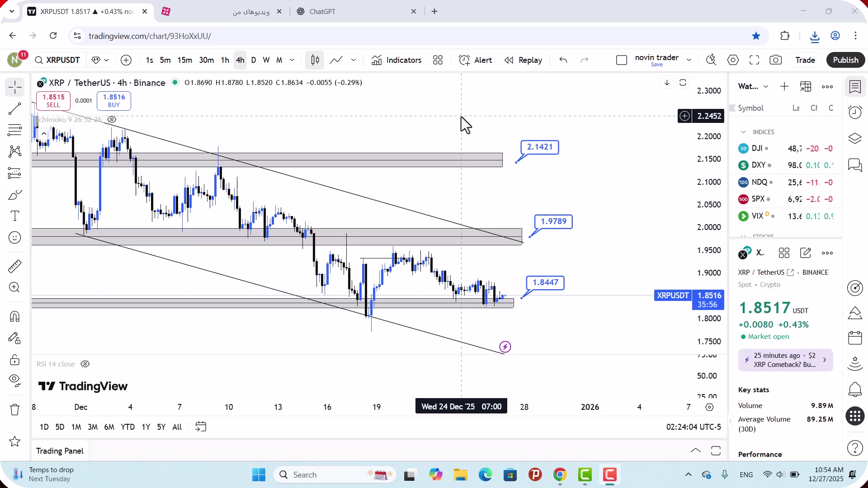Viewport: 868px width, 488px height.
Task: Take a chart snapshot with camera icon
Action: tap(776, 60)
